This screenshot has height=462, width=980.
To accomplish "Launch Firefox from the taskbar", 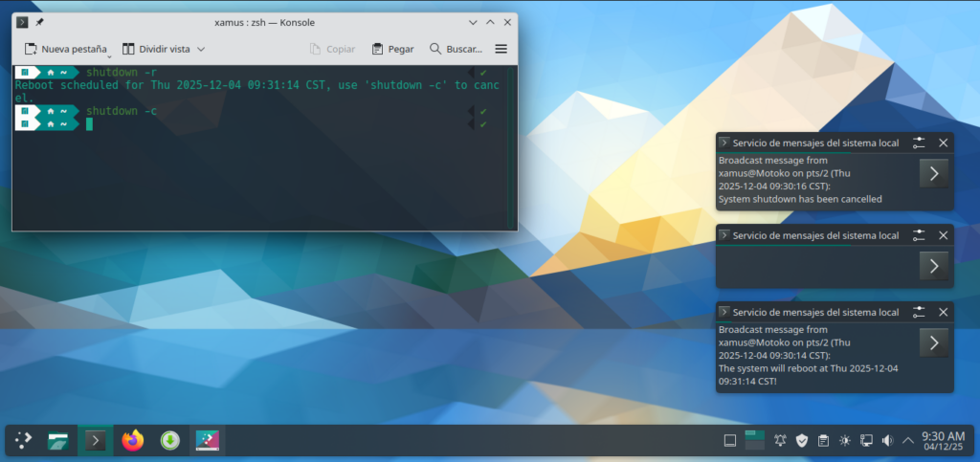I will [132, 441].
